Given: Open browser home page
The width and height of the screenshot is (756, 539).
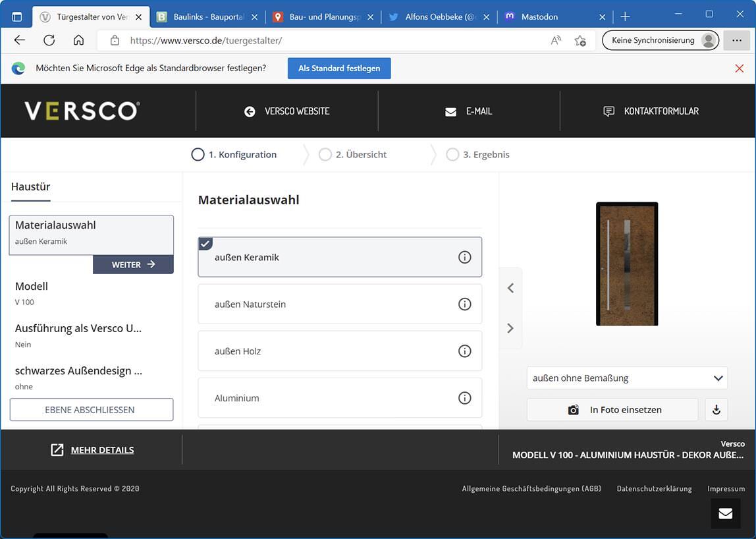Looking at the screenshot, I should [x=78, y=40].
